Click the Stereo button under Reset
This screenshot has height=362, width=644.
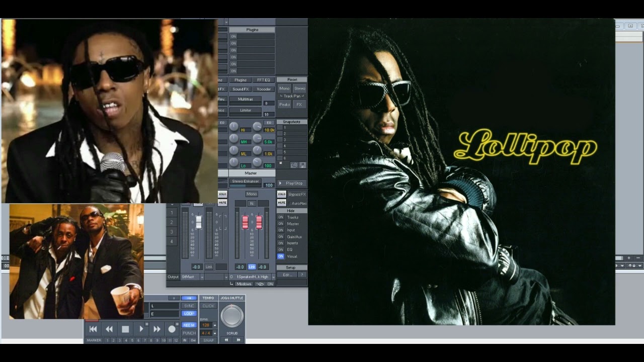pyautogui.click(x=300, y=88)
